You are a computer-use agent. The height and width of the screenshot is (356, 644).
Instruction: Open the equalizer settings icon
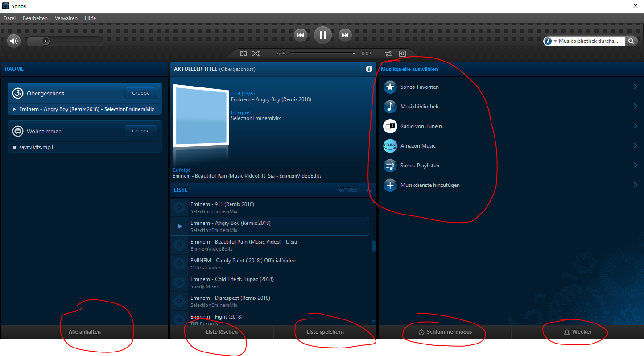coord(402,54)
